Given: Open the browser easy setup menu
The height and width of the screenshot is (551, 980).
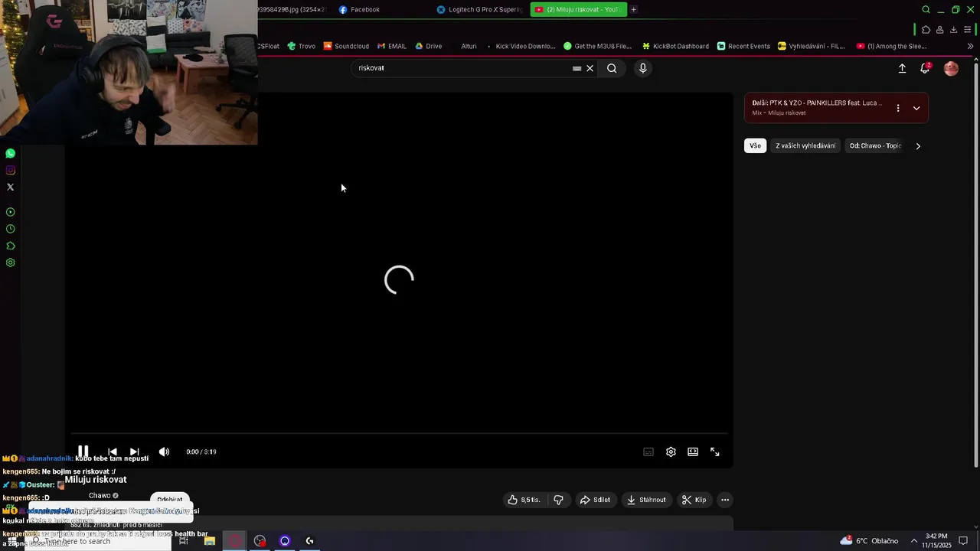Looking at the screenshot, I should click(x=968, y=30).
